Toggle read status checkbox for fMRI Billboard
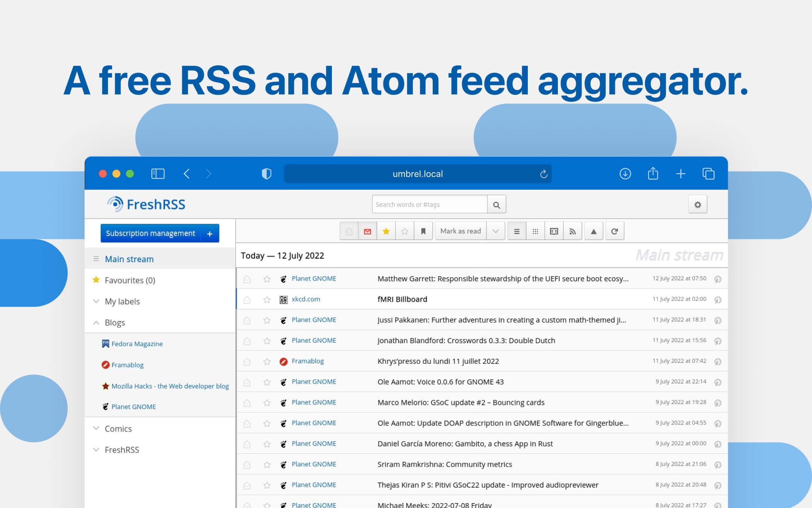Viewport: 812px width, 508px height. point(247,299)
